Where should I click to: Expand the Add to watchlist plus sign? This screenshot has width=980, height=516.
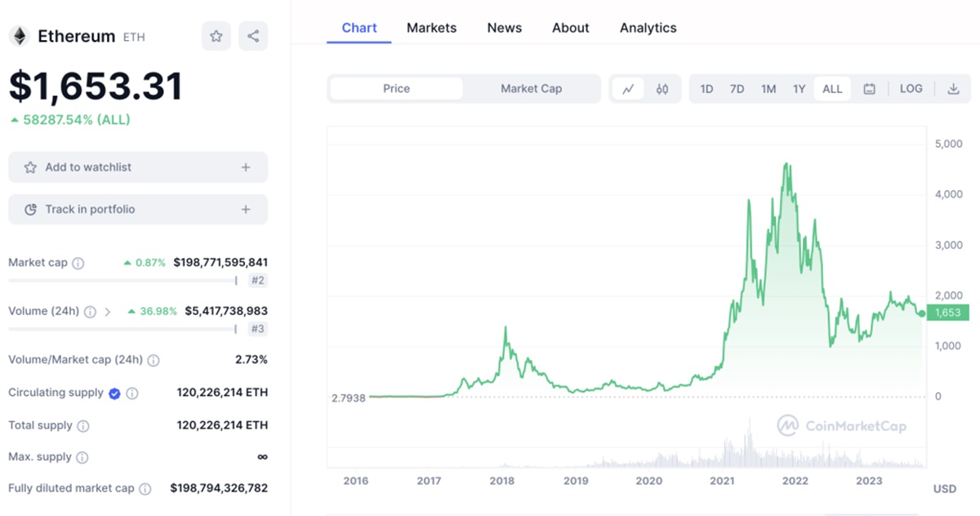[246, 167]
